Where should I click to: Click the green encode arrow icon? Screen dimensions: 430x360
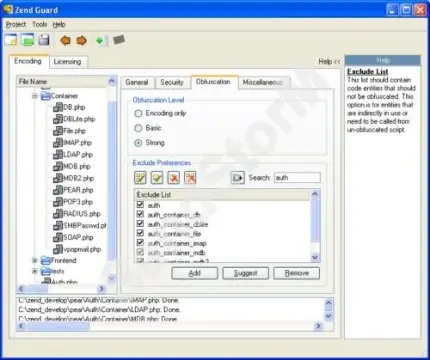[x=100, y=41]
